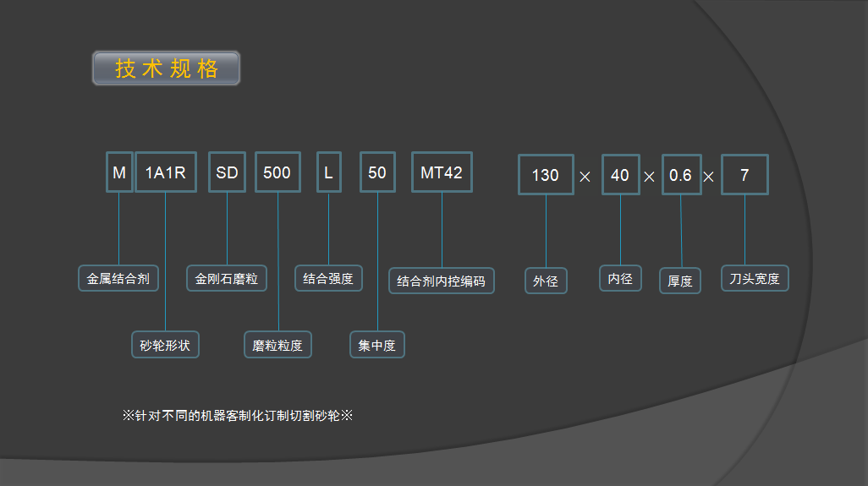Select the 0.6 dimension box
This screenshot has height=486, width=868.
(x=681, y=175)
